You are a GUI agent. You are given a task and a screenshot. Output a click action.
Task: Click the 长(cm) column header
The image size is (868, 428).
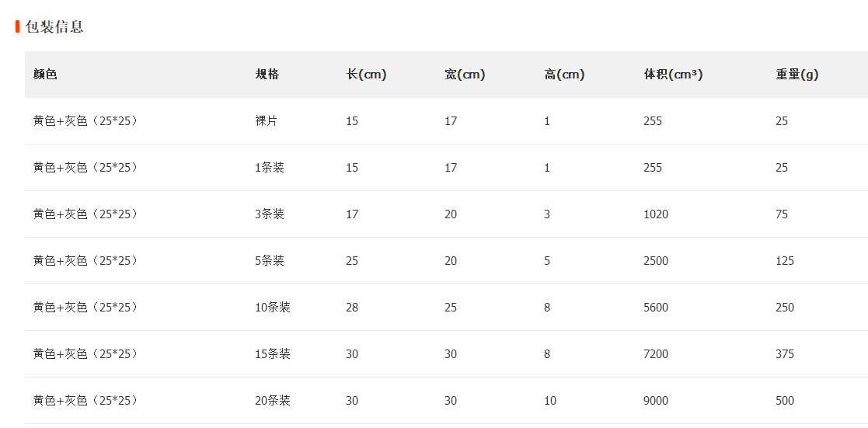[366, 75]
